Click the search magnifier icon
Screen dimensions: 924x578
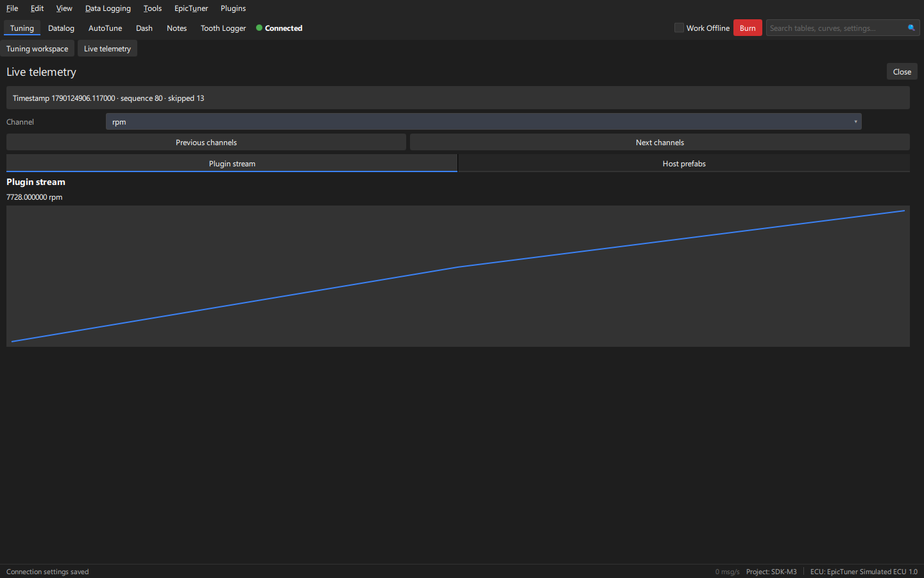911,28
